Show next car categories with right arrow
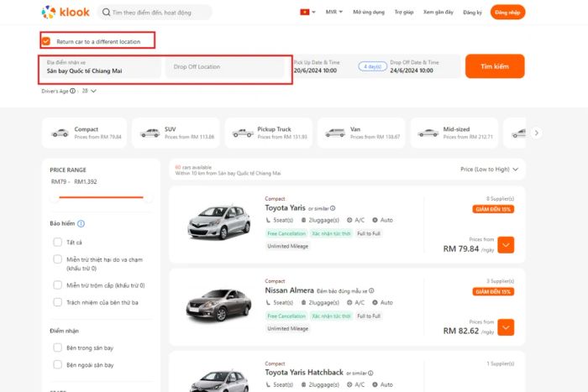Screen dimensions: 588x392 coord(537,133)
